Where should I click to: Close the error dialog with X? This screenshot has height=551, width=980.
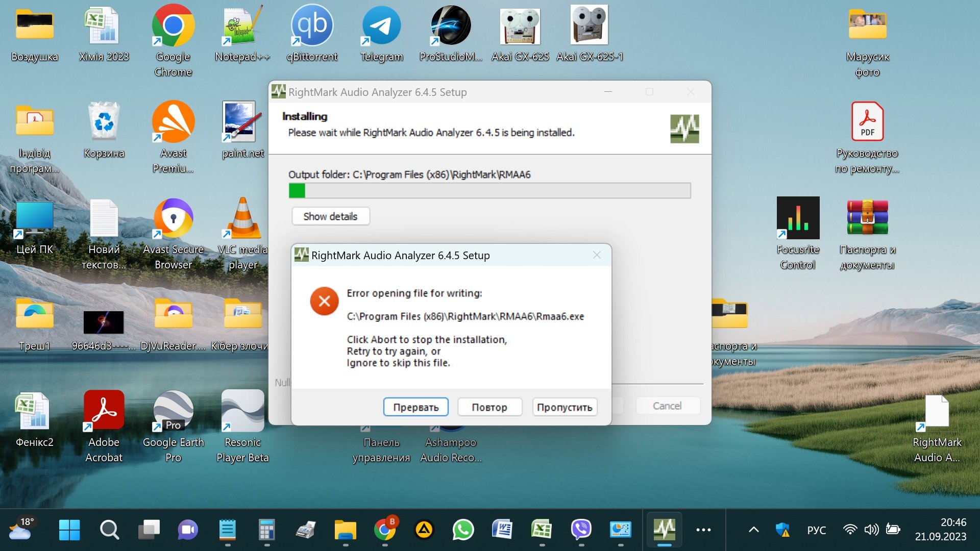pos(597,255)
